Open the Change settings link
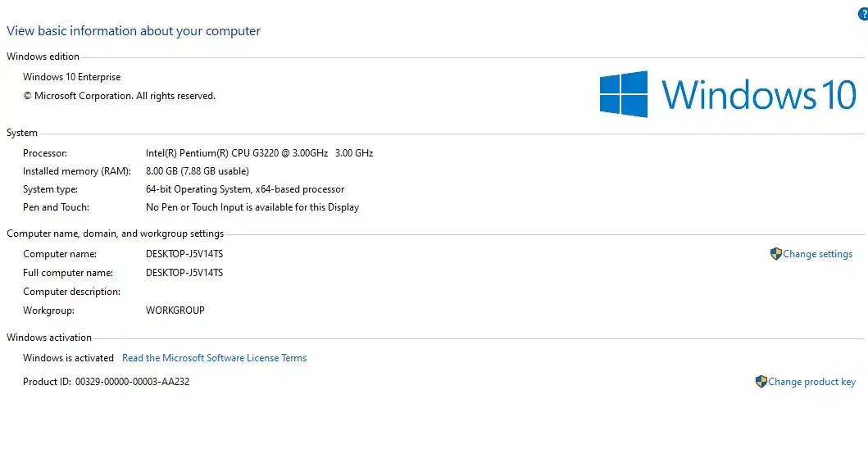The width and height of the screenshot is (868, 449). 817,254
